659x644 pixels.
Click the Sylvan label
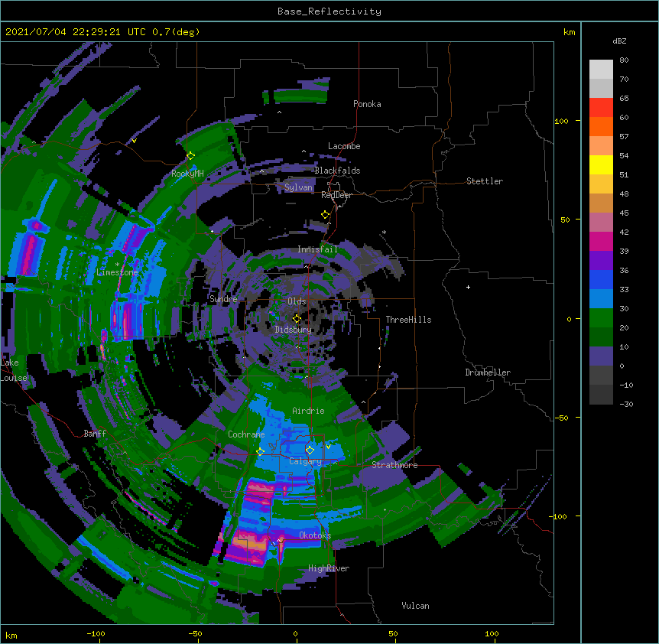pyautogui.click(x=298, y=187)
